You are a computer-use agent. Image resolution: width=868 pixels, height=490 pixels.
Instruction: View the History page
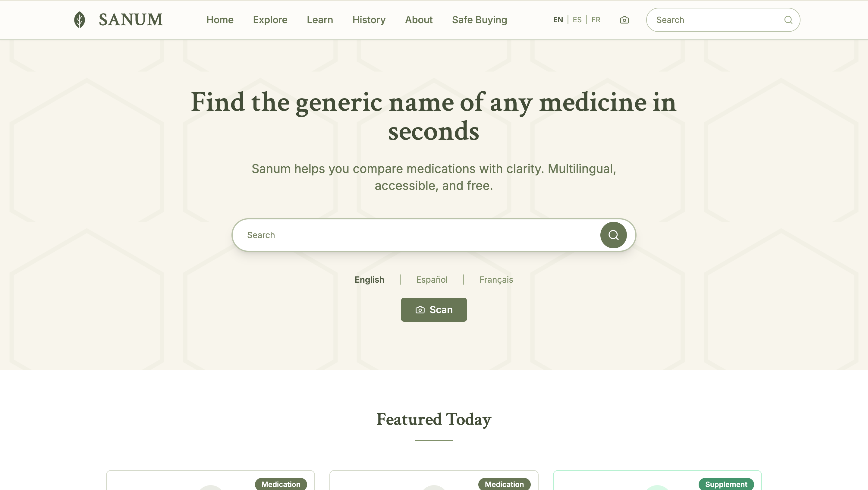[x=369, y=20]
